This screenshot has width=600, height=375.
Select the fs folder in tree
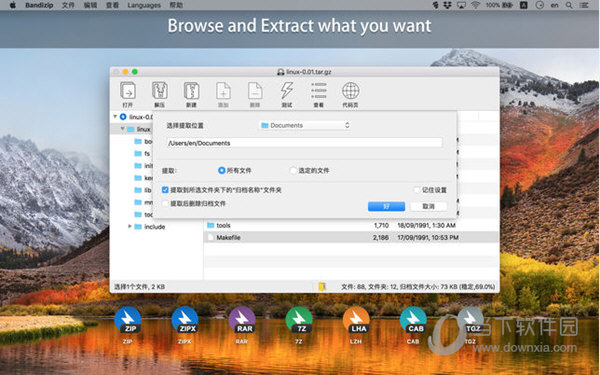(142, 153)
